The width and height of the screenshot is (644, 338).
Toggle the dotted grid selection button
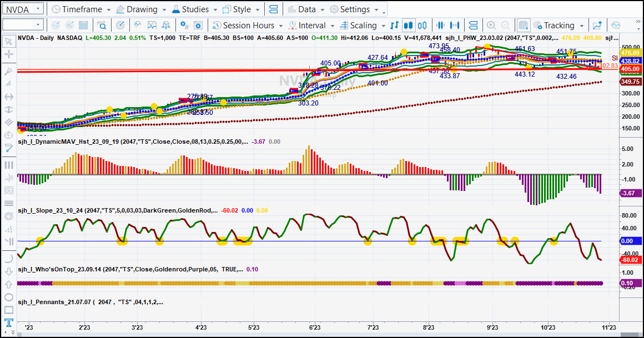click(x=523, y=26)
